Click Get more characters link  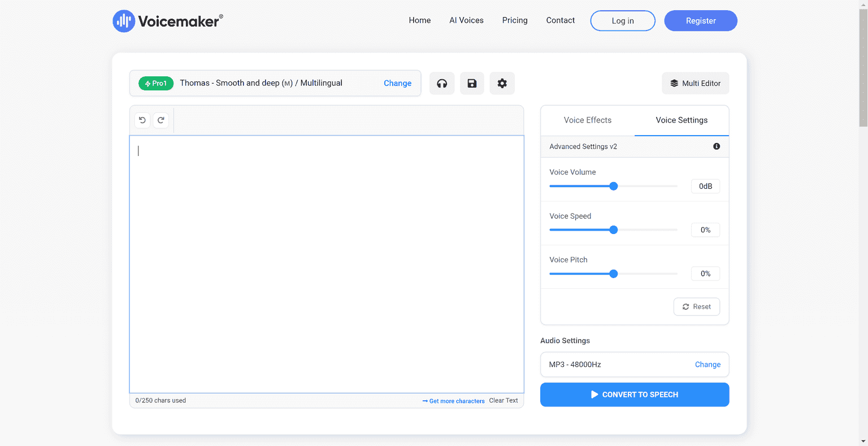(454, 401)
